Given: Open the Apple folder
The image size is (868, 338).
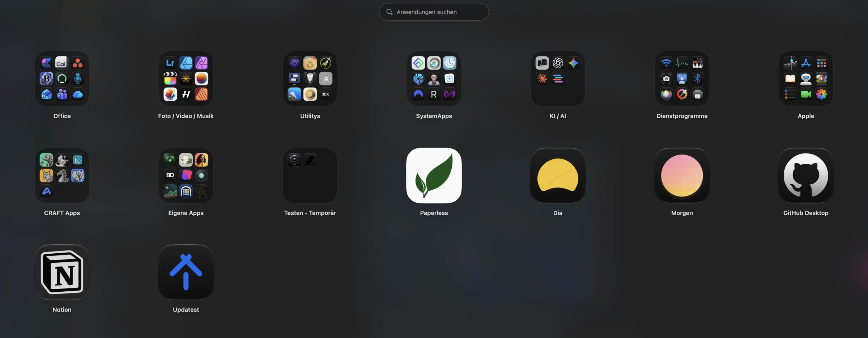Looking at the screenshot, I should point(806,79).
